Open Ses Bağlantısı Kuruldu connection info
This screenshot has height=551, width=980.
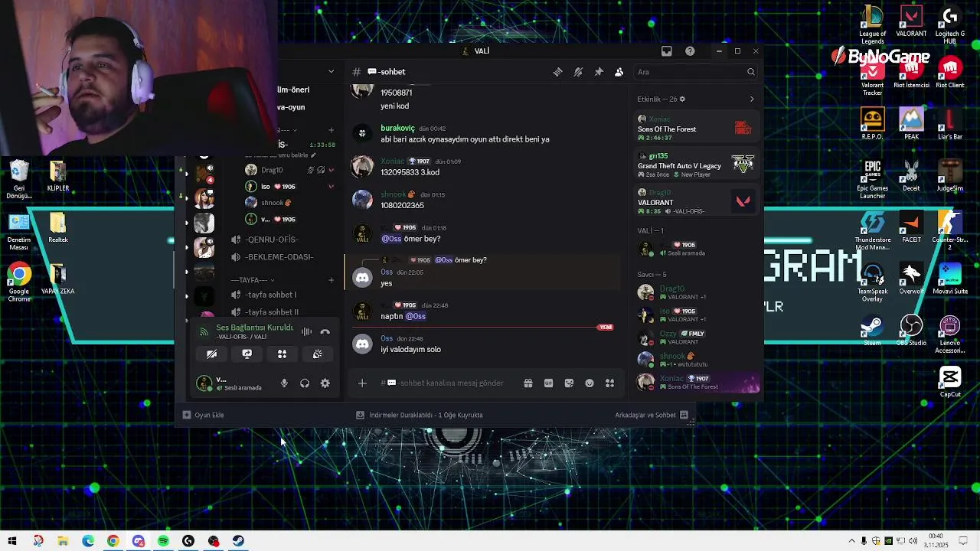pyautogui.click(x=254, y=328)
